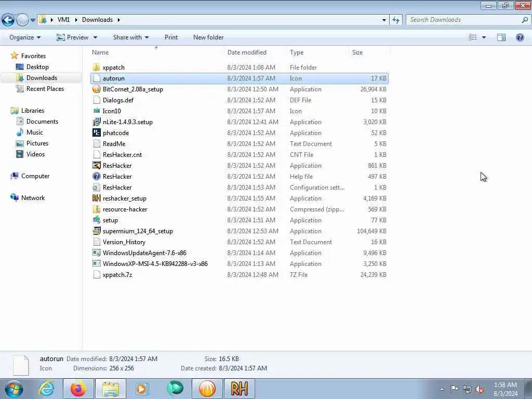Select the supermium_124_64_setup icon
This screenshot has height=399, width=532.
(x=96, y=231)
